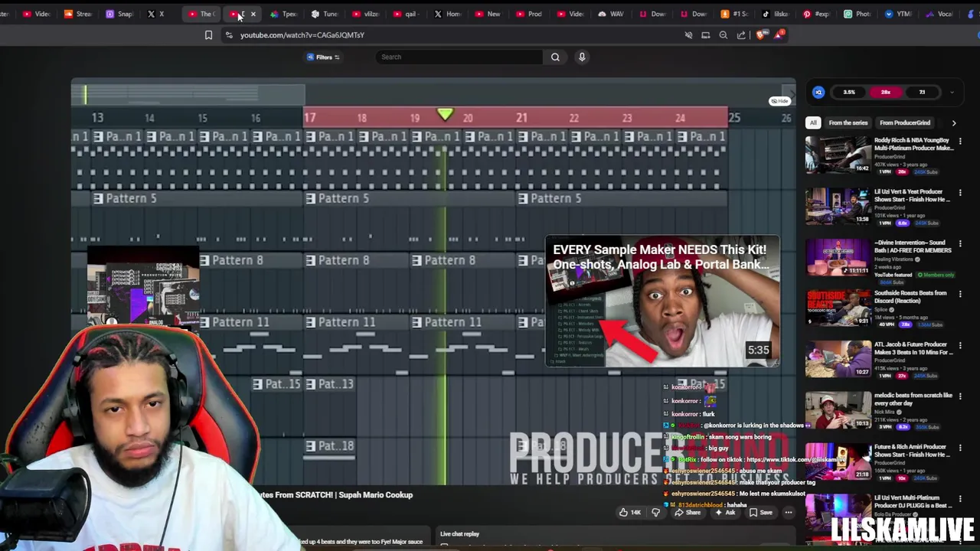
Task: Click the 3.5% stat pill
Action: coord(849,92)
